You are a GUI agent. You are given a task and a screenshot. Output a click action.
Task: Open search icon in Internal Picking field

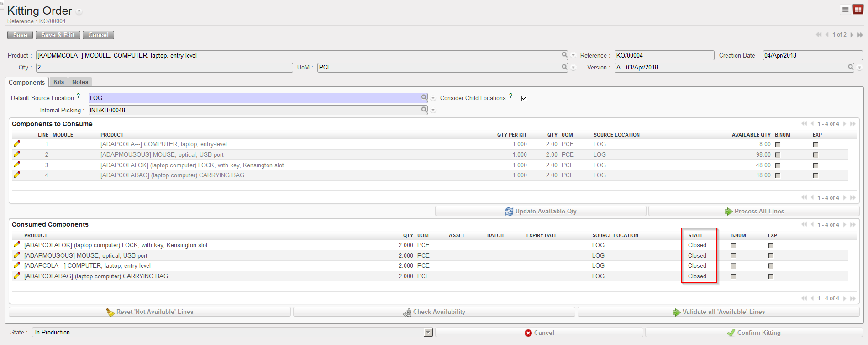click(x=424, y=110)
